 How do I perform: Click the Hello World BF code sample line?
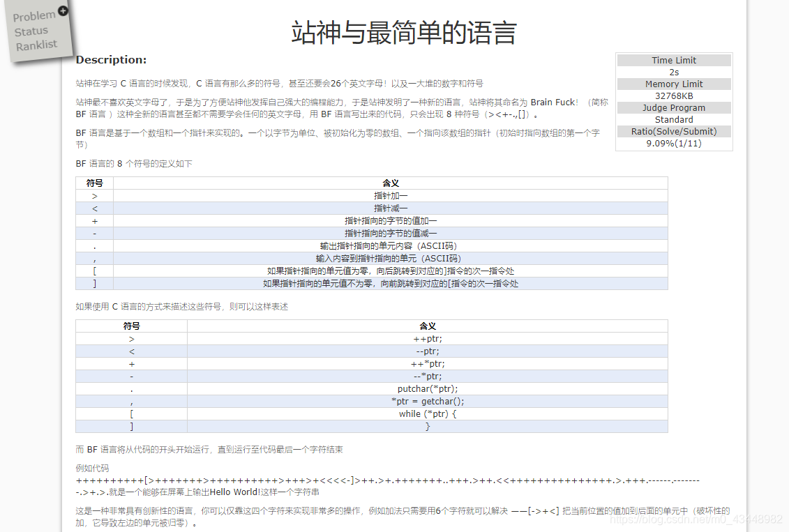387,486
